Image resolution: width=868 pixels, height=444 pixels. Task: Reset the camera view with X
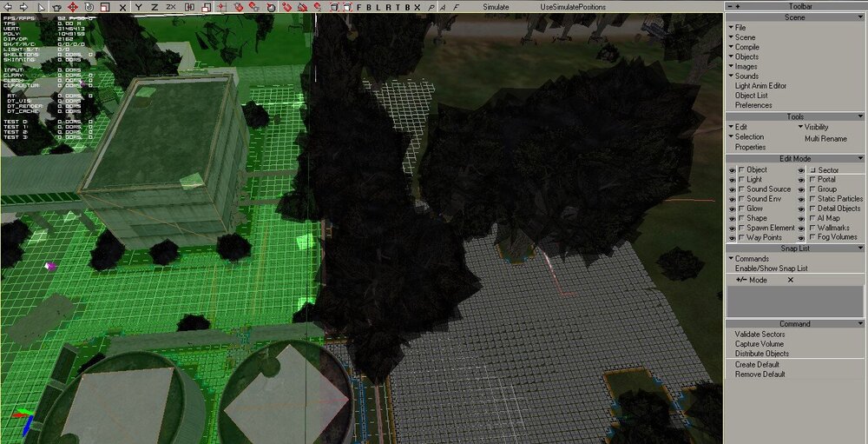[417, 7]
